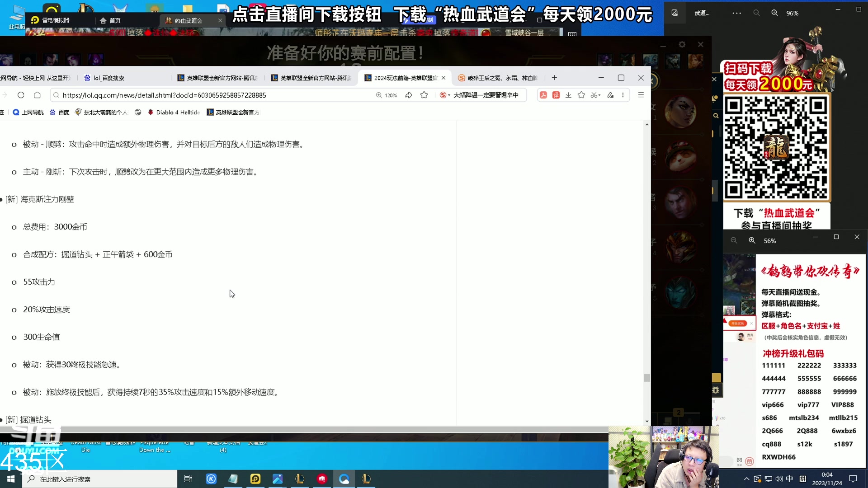Open downloads with the download arrow icon
This screenshot has height=488, width=868.
click(x=568, y=95)
